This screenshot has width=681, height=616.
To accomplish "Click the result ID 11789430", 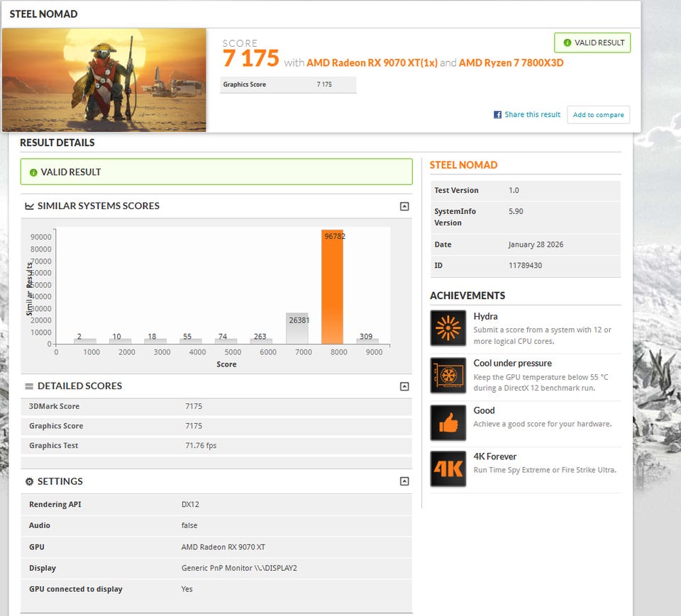I will (525, 265).
